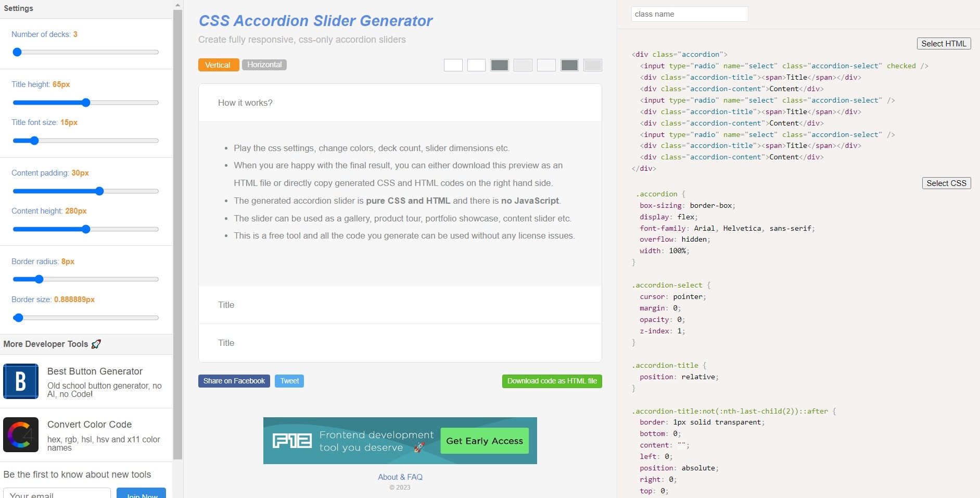Click the class name input field
This screenshot has height=498, width=980.
click(x=689, y=14)
